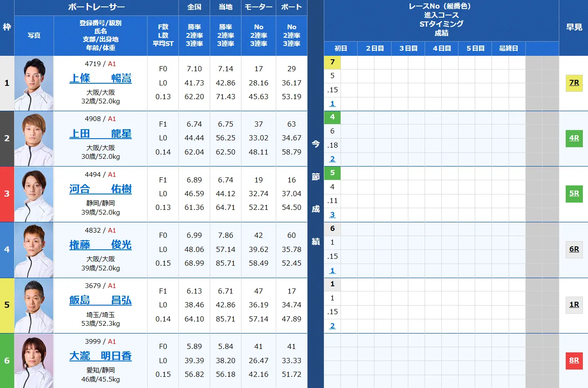Click the 初日 column header

point(341,48)
